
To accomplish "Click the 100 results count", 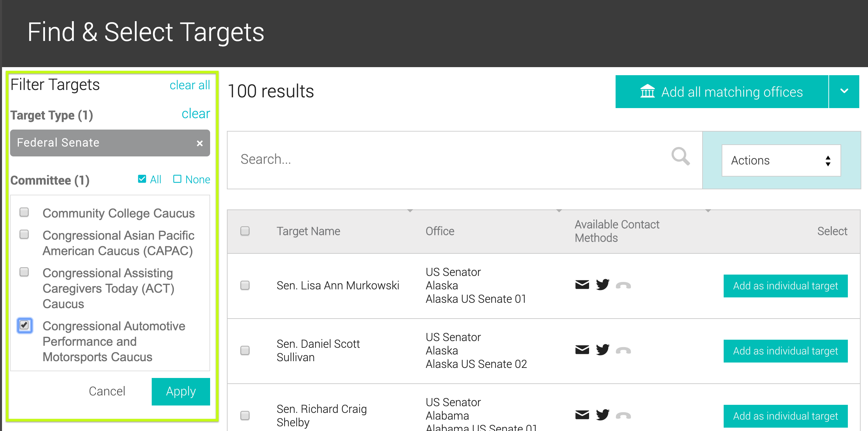I will tap(271, 91).
